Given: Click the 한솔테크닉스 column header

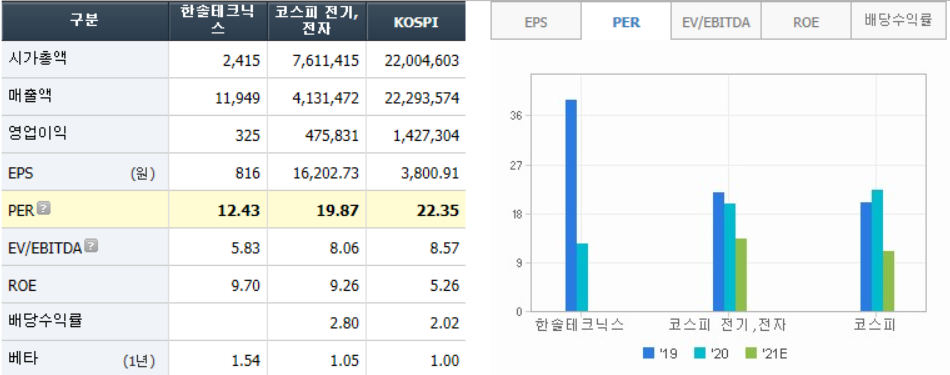Looking at the screenshot, I should tap(218, 21).
